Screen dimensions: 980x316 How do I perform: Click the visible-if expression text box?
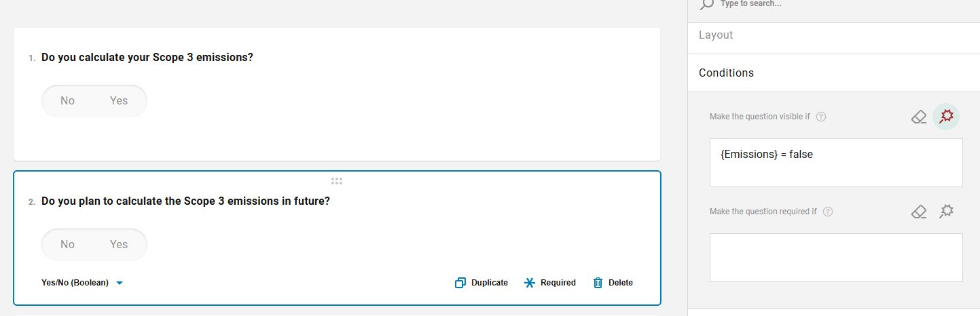pos(836,163)
